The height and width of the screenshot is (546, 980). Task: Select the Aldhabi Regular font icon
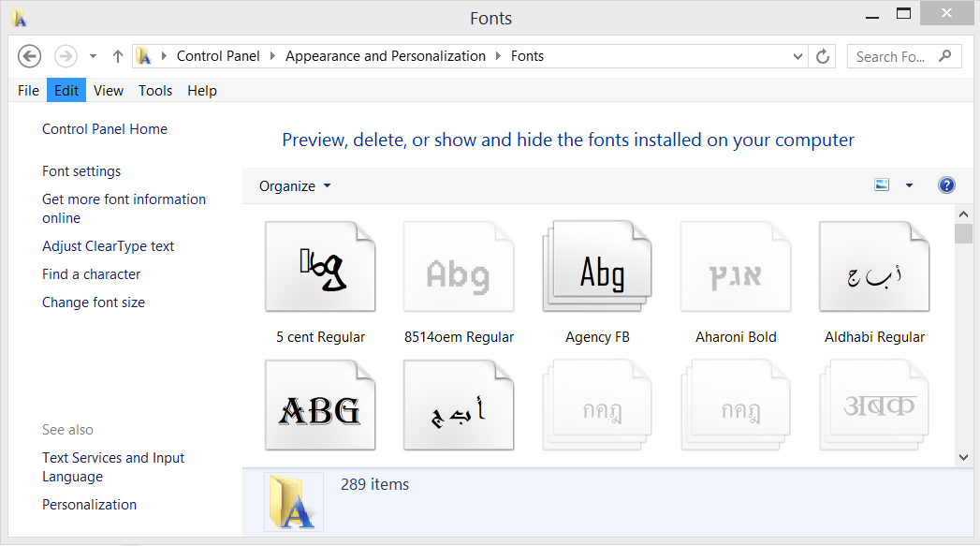(x=874, y=269)
